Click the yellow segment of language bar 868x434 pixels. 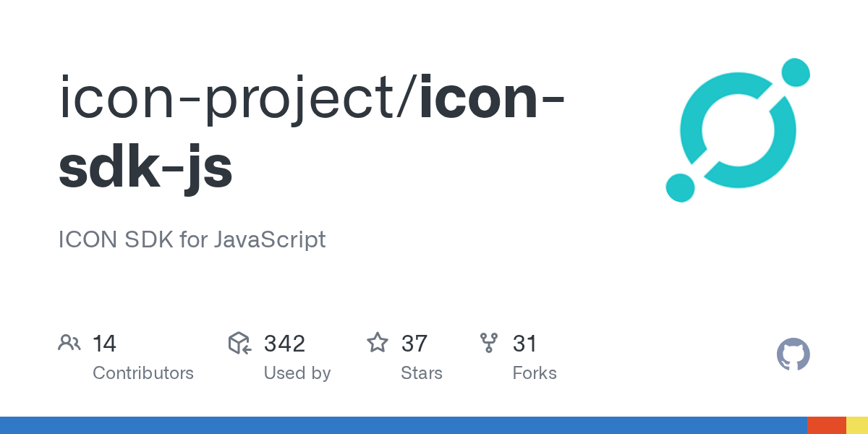(857, 425)
